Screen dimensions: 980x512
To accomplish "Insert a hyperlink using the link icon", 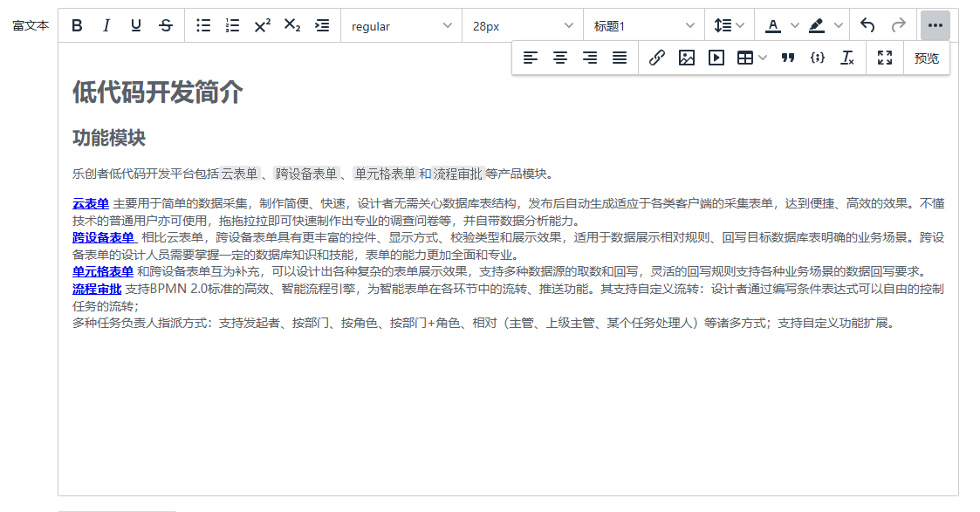I will coord(657,58).
